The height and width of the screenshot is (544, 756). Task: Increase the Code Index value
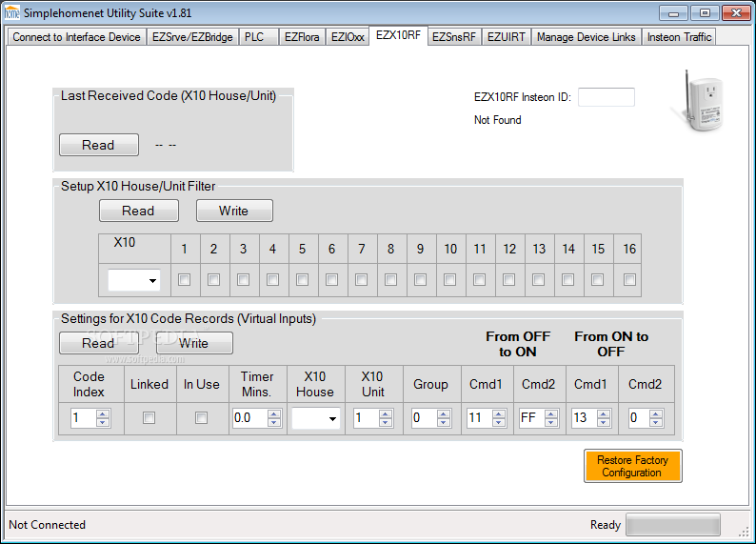(103, 413)
